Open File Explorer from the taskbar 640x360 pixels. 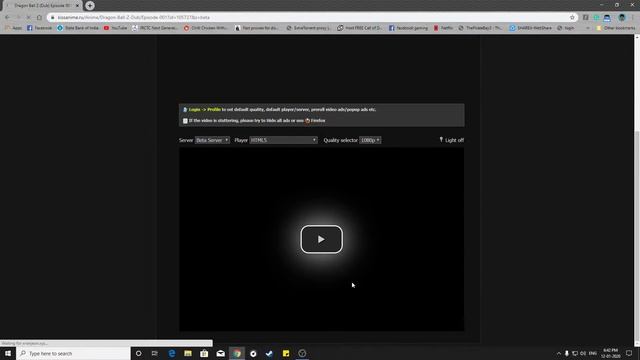coord(188,353)
